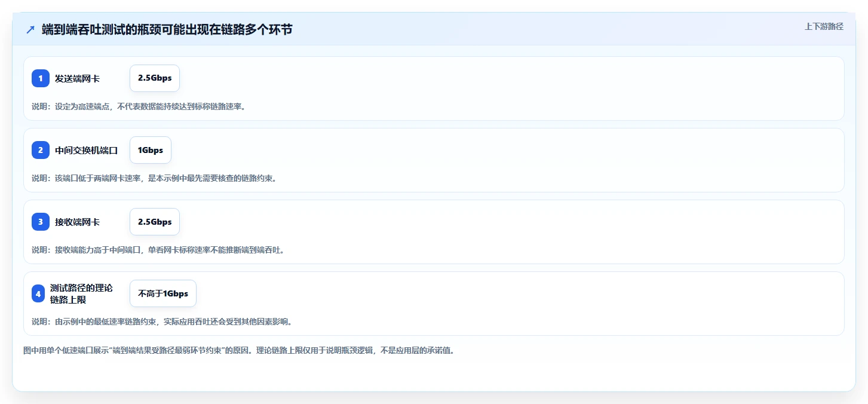
Task: Click the 测试路径的理论链路上限 label
Action: click(81, 293)
